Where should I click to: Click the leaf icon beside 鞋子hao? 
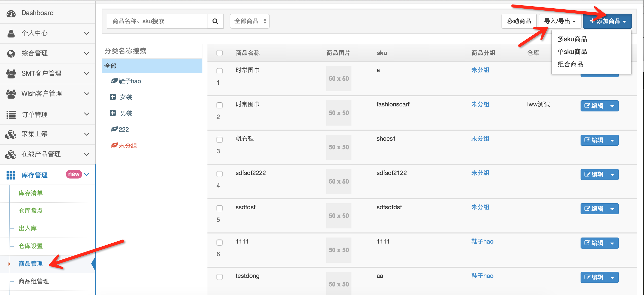[114, 81]
